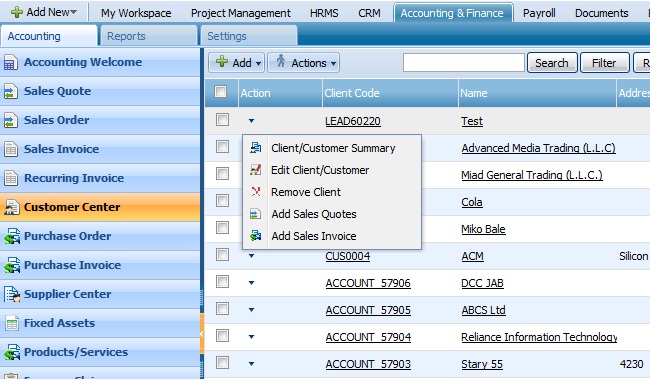Click the person icon on Actions button
Viewport: 650px width, 380px height.
(281, 61)
